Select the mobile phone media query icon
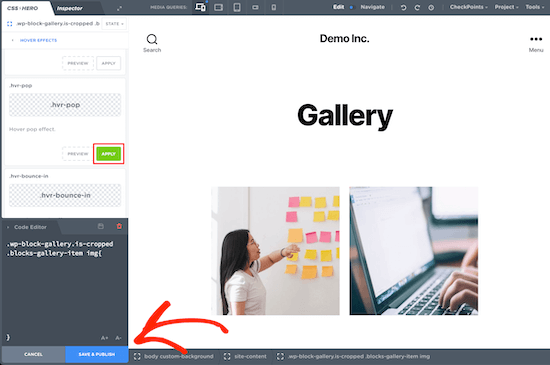 (x=274, y=7)
